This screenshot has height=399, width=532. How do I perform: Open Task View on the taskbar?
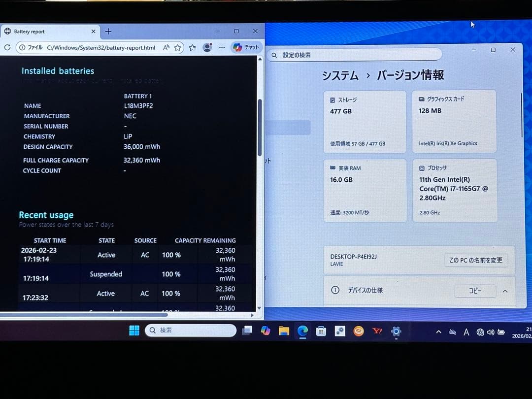247,330
